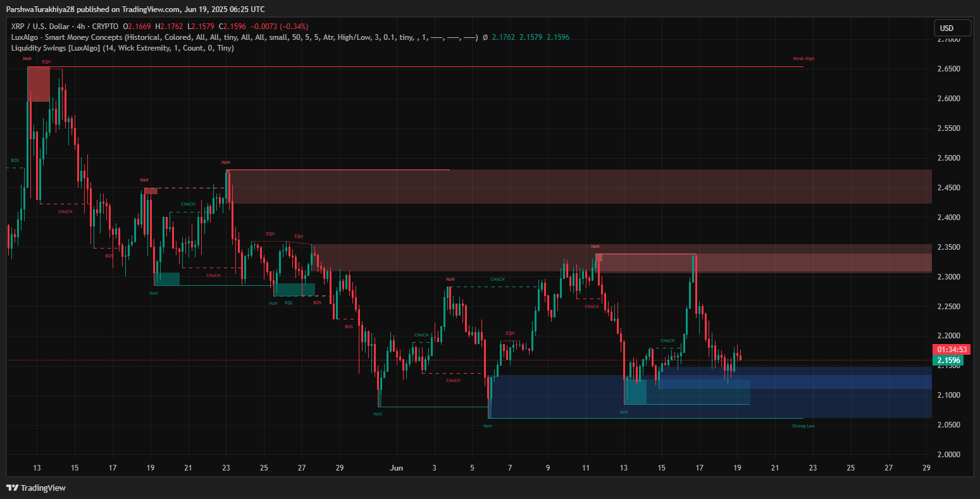This screenshot has width=980, height=499.
Task: Click the 'Jun' month label on time axis
Action: [x=396, y=468]
